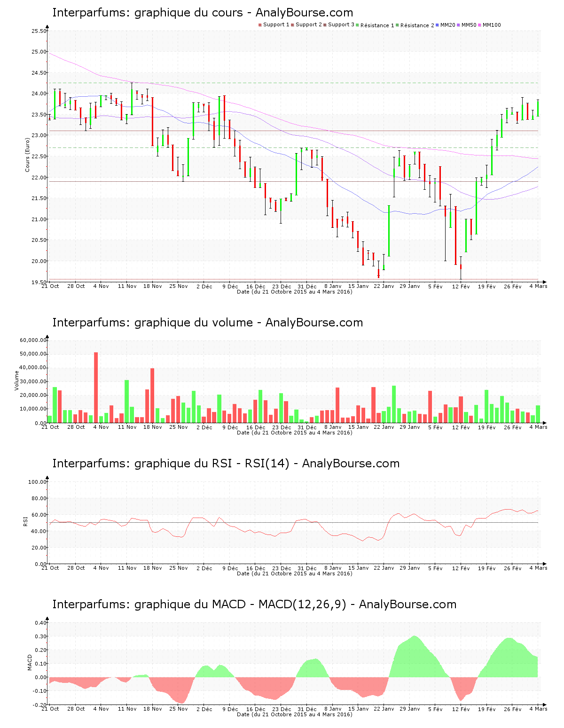Click the date range caption under volume chart
Image resolution: width=564 pixels, height=728 pixels.
tap(295, 433)
